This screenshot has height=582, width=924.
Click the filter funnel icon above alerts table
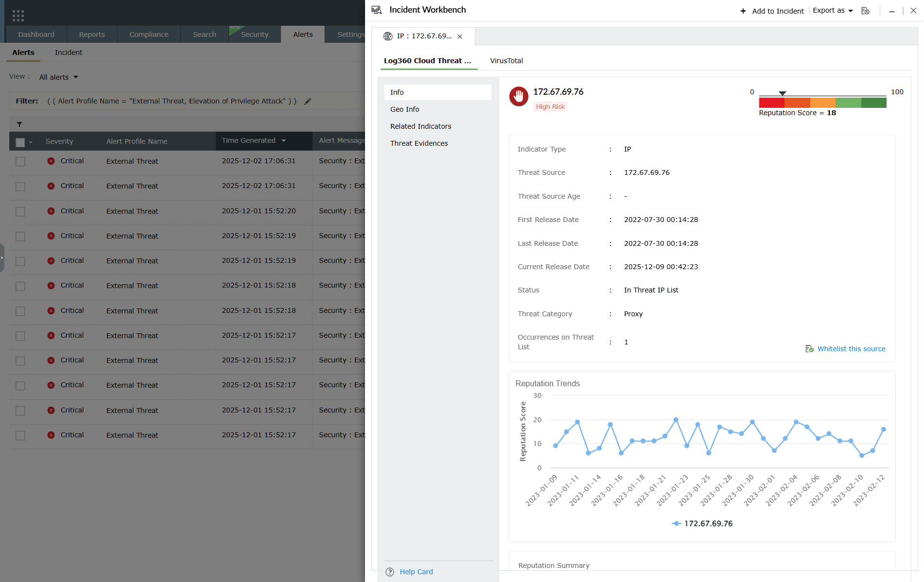click(19, 124)
